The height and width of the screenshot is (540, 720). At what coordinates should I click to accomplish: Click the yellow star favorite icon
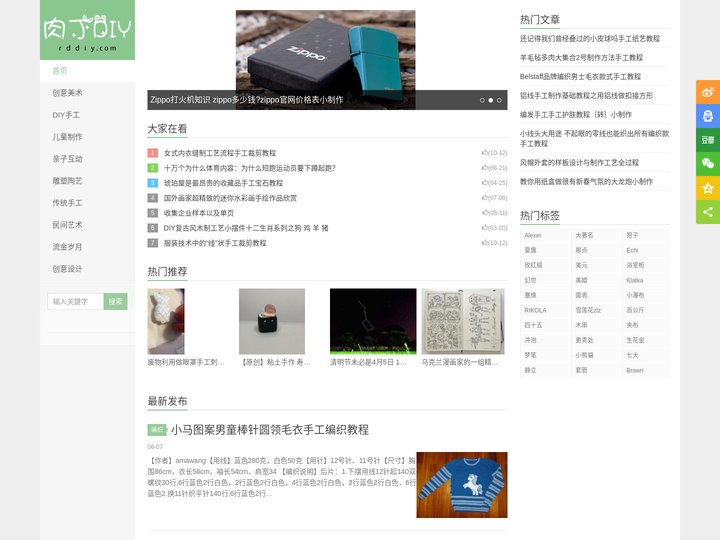click(x=708, y=188)
